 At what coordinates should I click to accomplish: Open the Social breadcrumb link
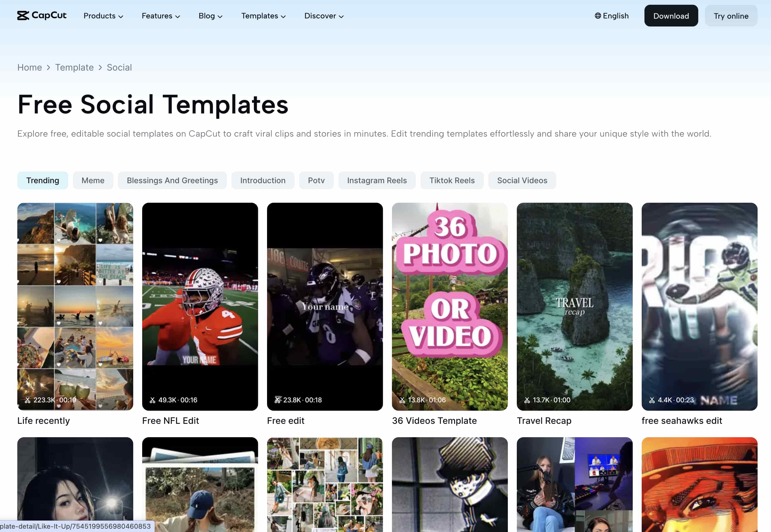[119, 67]
